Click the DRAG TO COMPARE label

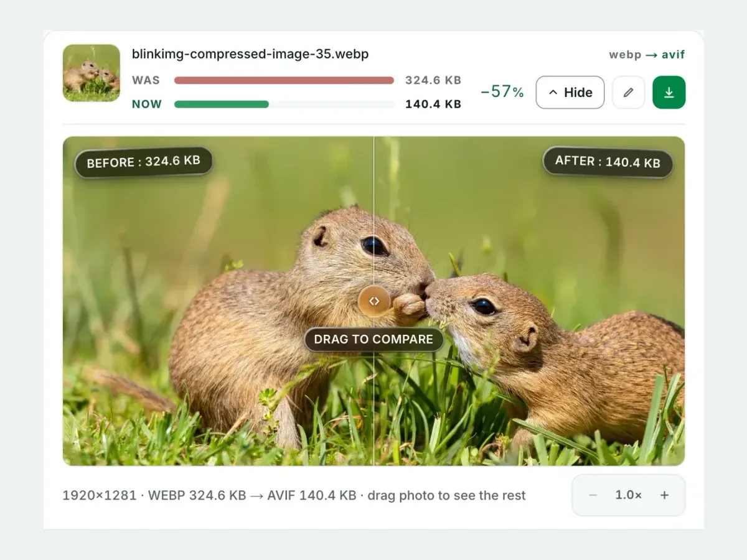pos(374,340)
